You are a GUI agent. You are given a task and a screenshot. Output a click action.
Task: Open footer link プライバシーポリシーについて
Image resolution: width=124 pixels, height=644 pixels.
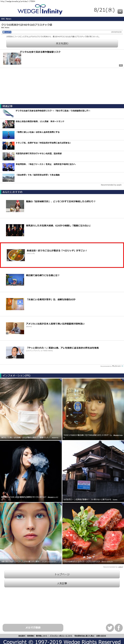click(61, 636)
